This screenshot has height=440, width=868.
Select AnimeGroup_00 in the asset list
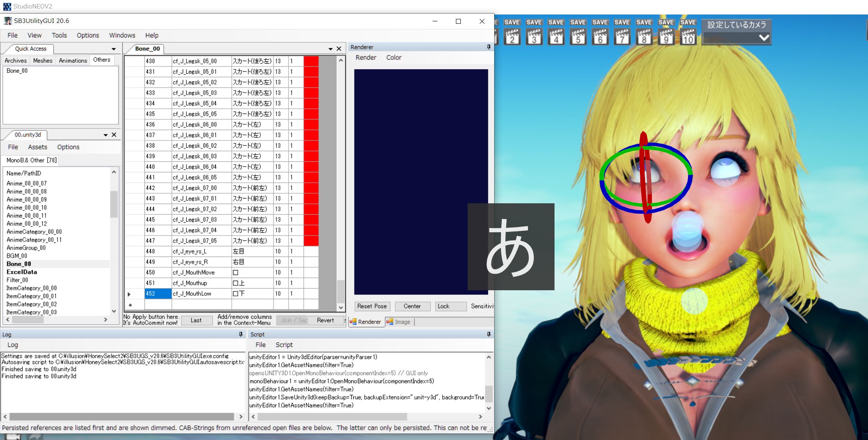pos(26,248)
